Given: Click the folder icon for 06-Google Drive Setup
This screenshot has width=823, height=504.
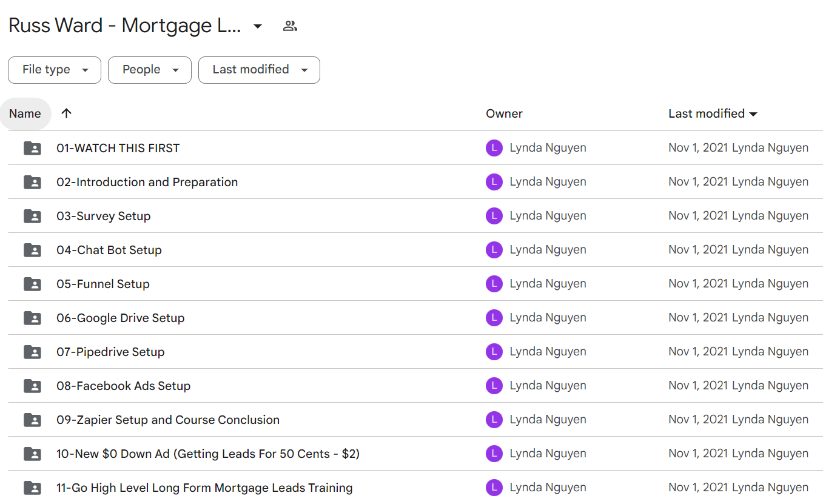Looking at the screenshot, I should click(x=32, y=318).
